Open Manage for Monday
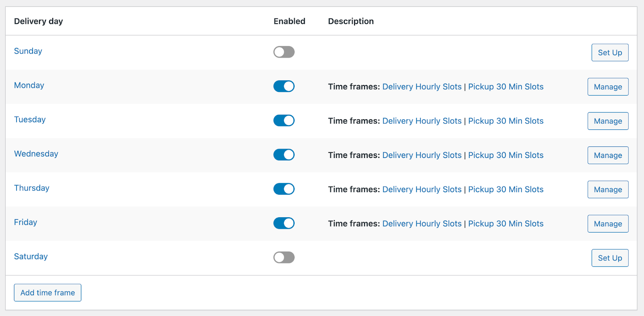 coord(607,87)
